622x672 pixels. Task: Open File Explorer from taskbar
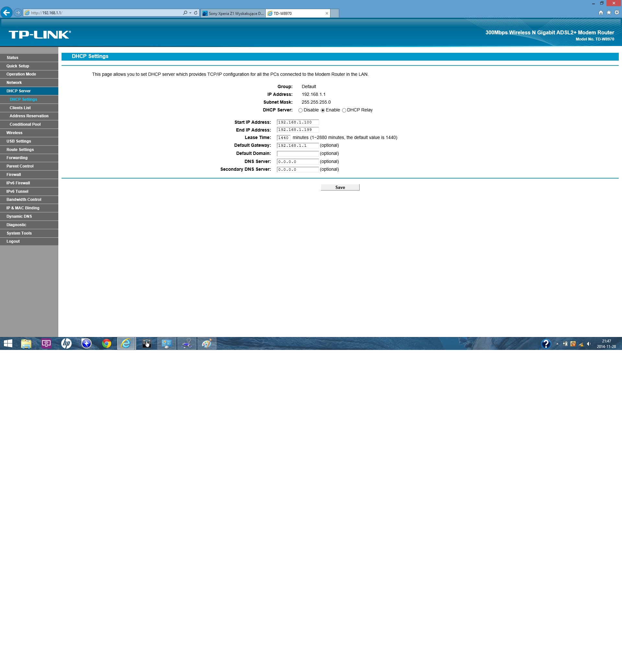(x=26, y=343)
